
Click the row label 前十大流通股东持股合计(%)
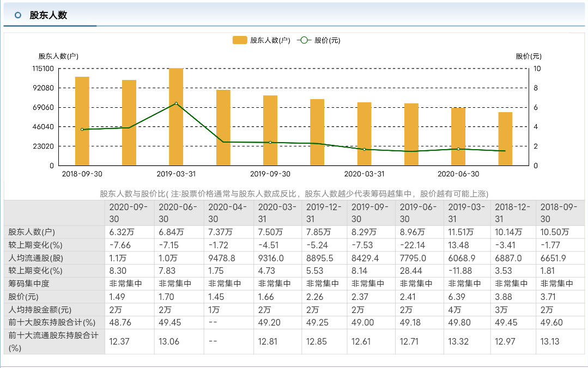point(53,341)
